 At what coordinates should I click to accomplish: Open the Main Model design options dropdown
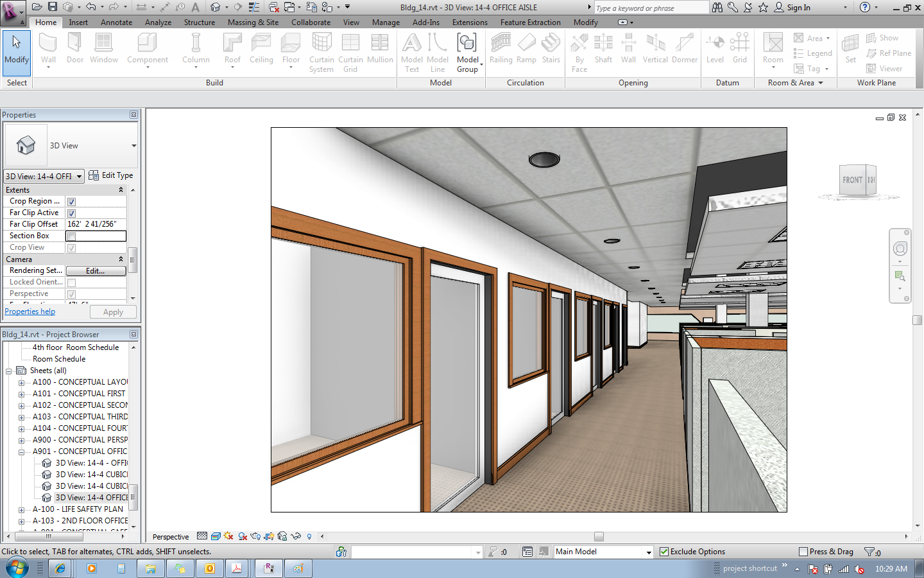(x=648, y=552)
